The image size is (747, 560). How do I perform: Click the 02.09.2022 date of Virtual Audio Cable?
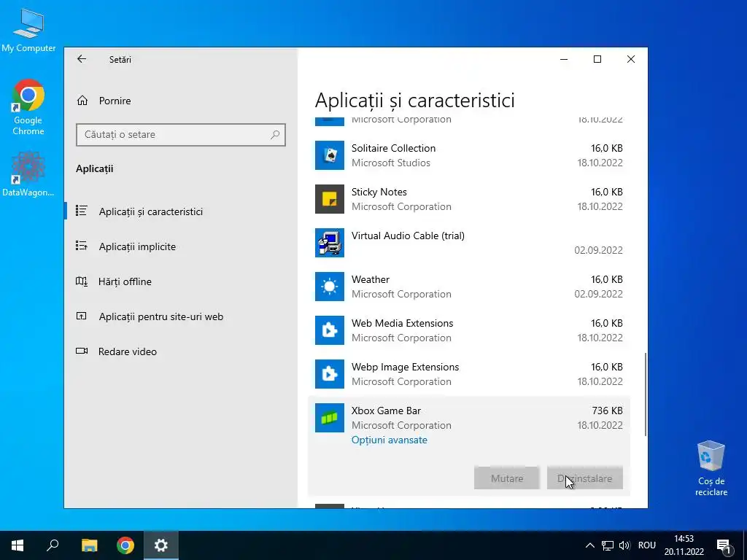598,251
